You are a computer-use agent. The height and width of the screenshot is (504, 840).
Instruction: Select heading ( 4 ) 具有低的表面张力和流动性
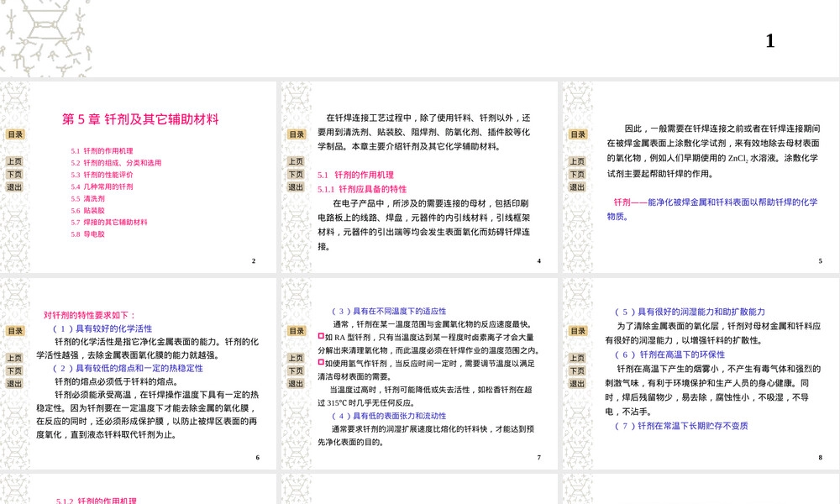tap(389, 416)
